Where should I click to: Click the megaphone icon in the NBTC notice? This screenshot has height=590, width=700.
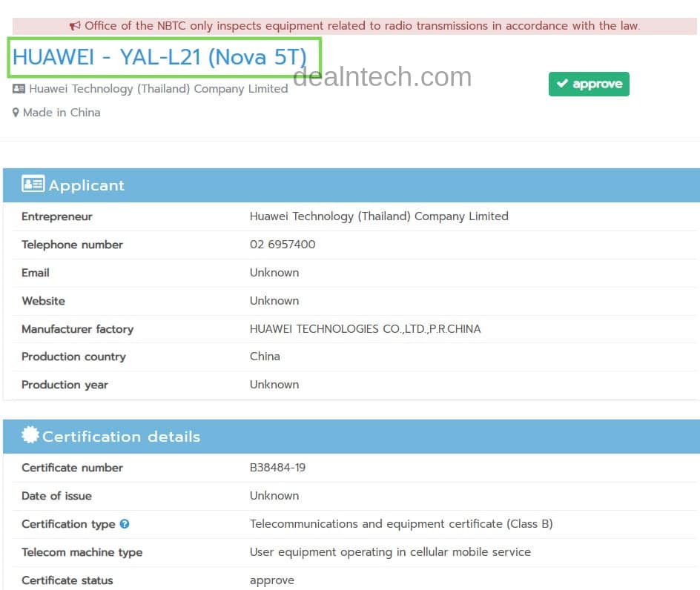click(x=75, y=25)
